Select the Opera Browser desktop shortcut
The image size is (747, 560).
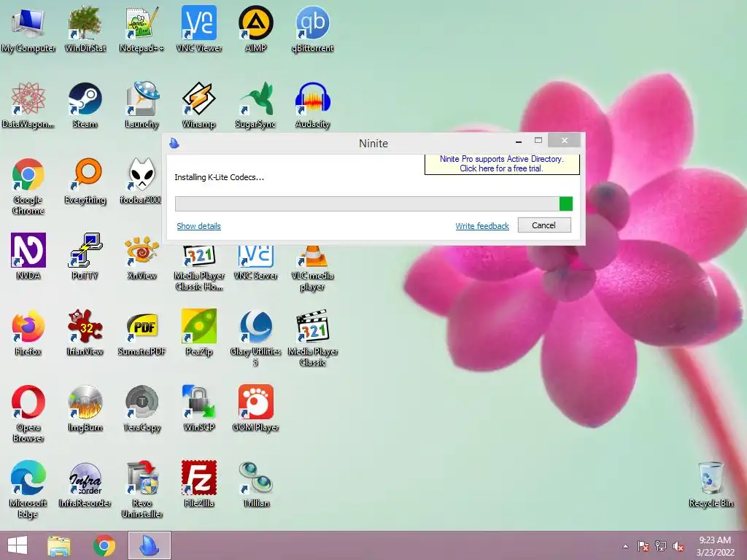[28, 414]
